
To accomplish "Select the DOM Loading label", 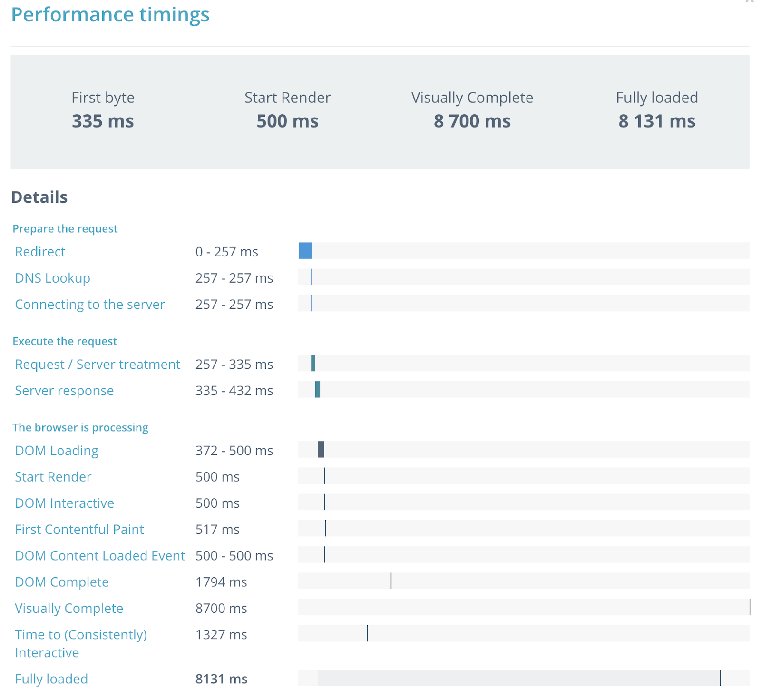I will (57, 451).
